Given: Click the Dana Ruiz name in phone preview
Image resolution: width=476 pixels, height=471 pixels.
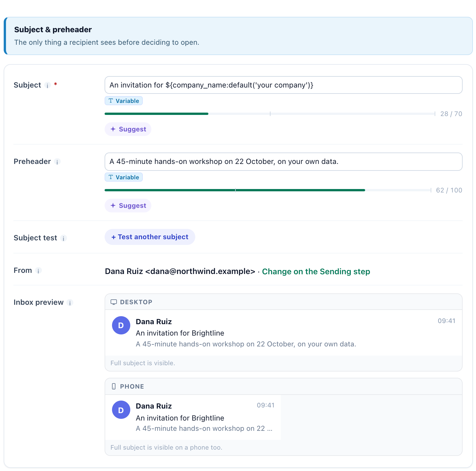Looking at the screenshot, I should pyautogui.click(x=154, y=406).
